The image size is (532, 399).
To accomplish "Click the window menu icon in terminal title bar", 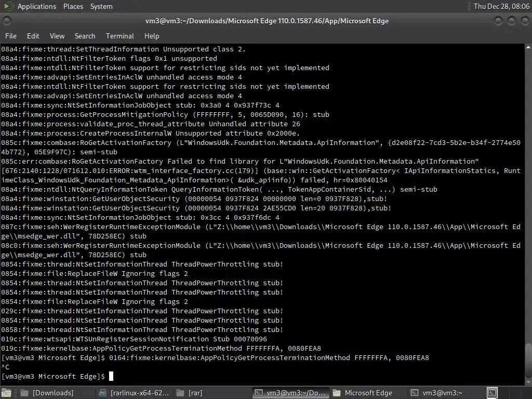I will click(6, 21).
